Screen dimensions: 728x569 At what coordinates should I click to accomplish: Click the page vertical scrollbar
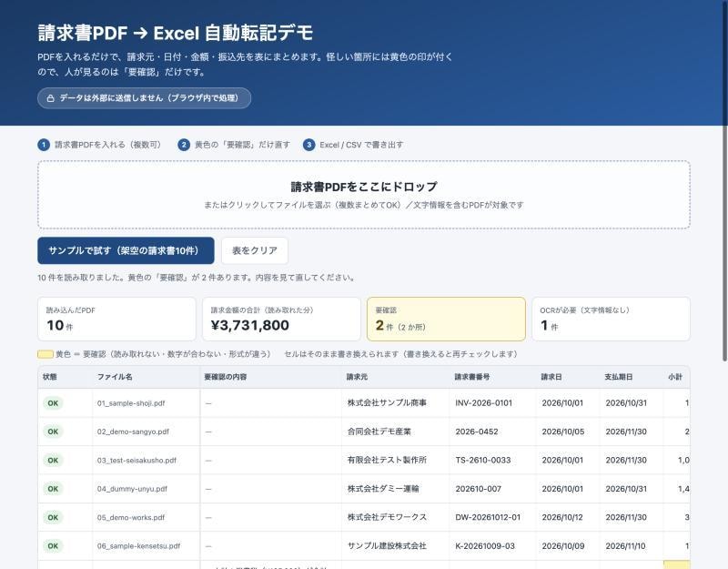(x=724, y=181)
